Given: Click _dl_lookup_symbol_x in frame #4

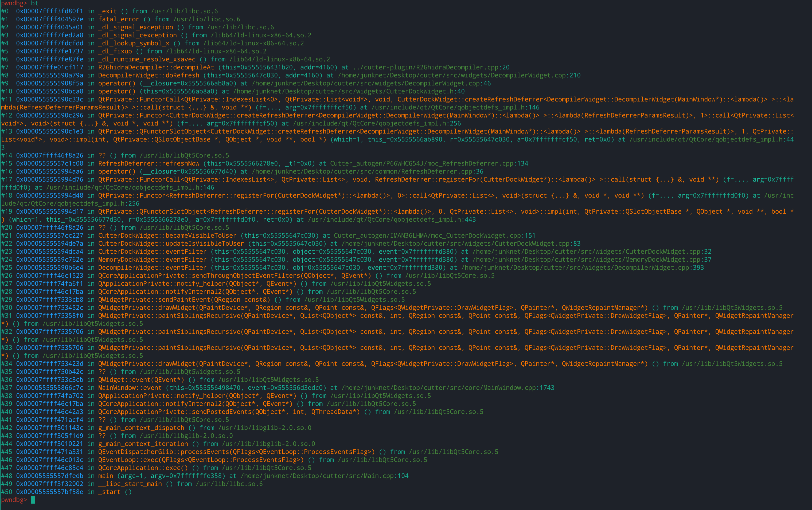Looking at the screenshot, I should (x=134, y=43).
